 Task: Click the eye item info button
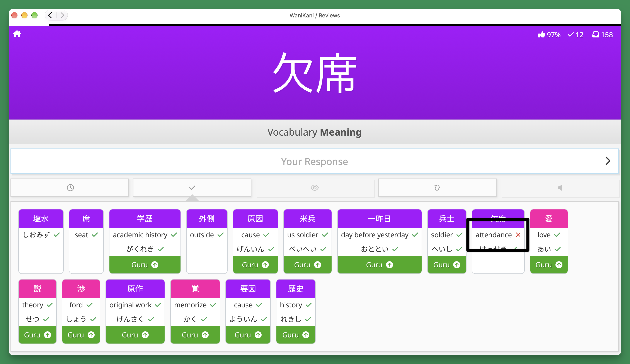(315, 187)
